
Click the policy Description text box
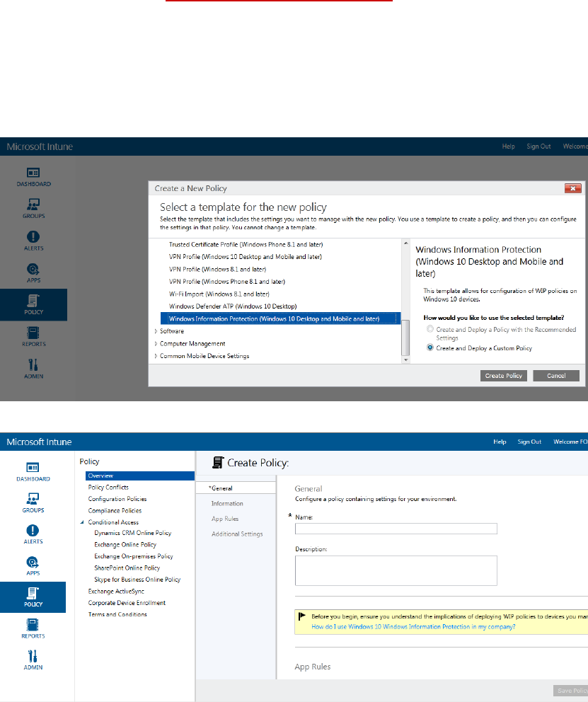point(396,570)
